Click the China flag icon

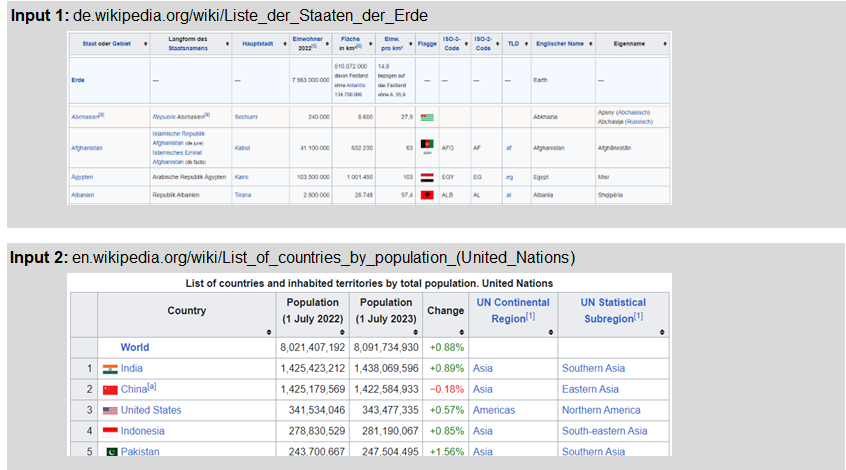[x=110, y=390]
